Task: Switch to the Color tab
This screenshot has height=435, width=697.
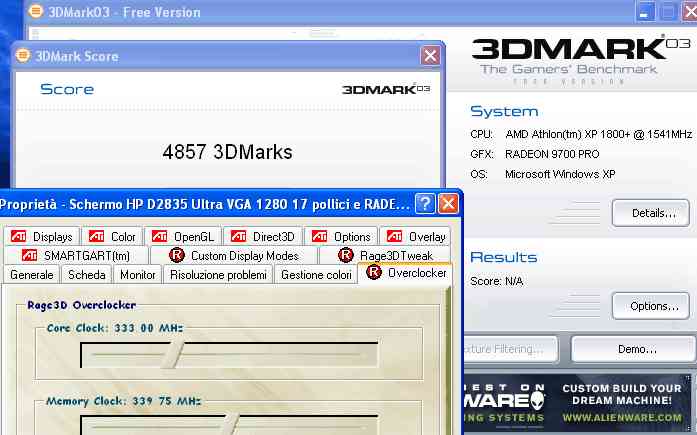Action: 112,236
